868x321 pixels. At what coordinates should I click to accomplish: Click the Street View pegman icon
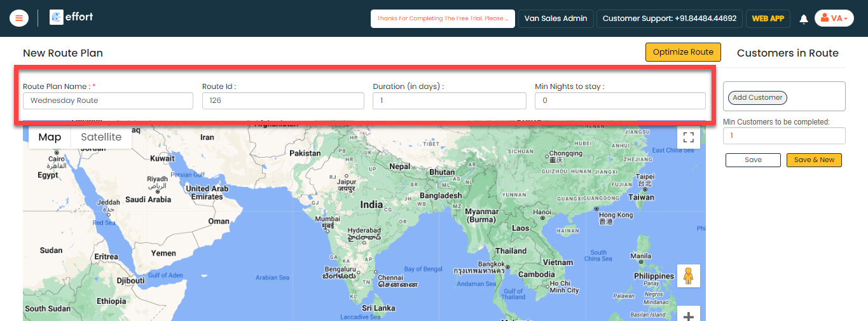(x=688, y=276)
